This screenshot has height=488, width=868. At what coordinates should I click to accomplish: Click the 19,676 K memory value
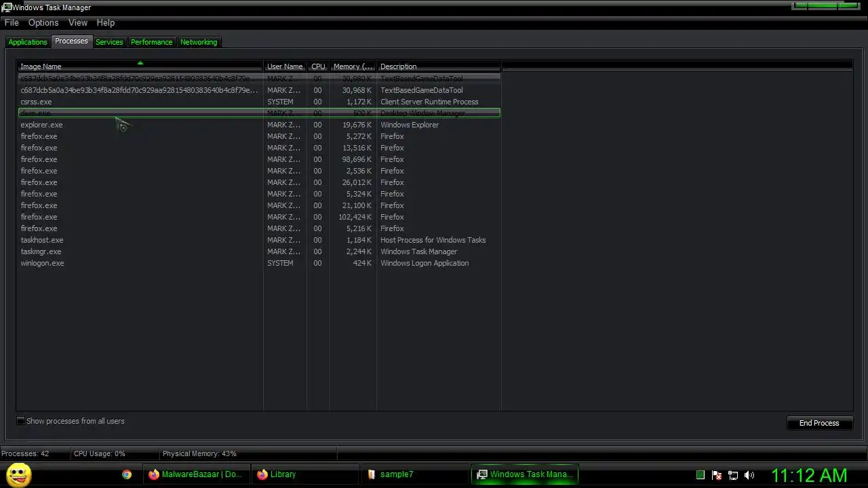tap(357, 125)
